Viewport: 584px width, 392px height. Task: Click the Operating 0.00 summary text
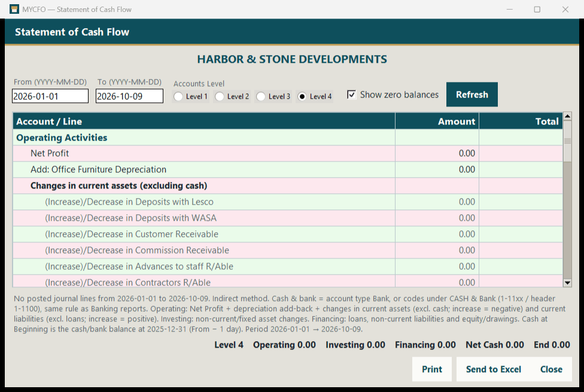coord(284,345)
